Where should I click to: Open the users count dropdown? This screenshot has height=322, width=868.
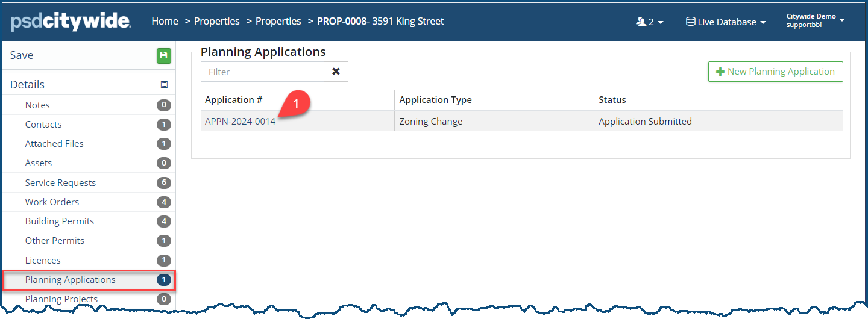(x=650, y=22)
